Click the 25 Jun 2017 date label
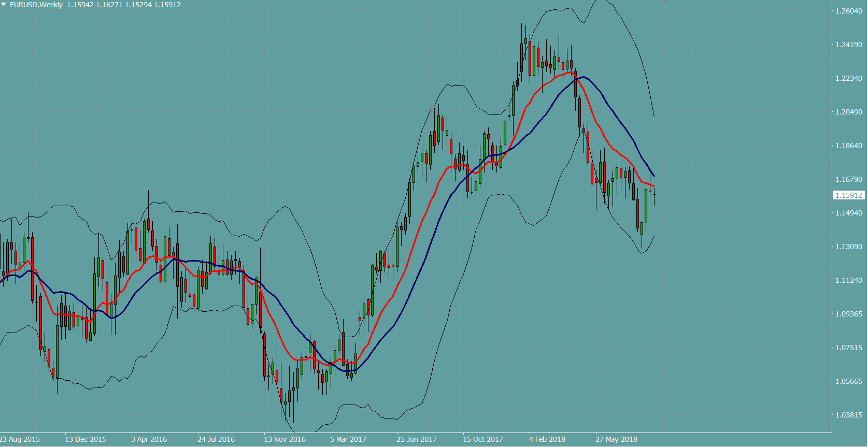The image size is (868, 447). 417,439
